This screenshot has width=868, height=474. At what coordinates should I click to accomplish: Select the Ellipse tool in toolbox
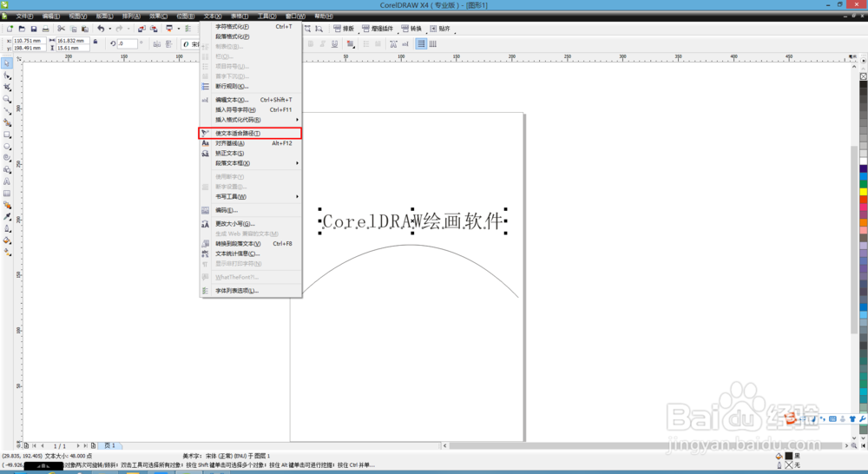[x=7, y=146]
